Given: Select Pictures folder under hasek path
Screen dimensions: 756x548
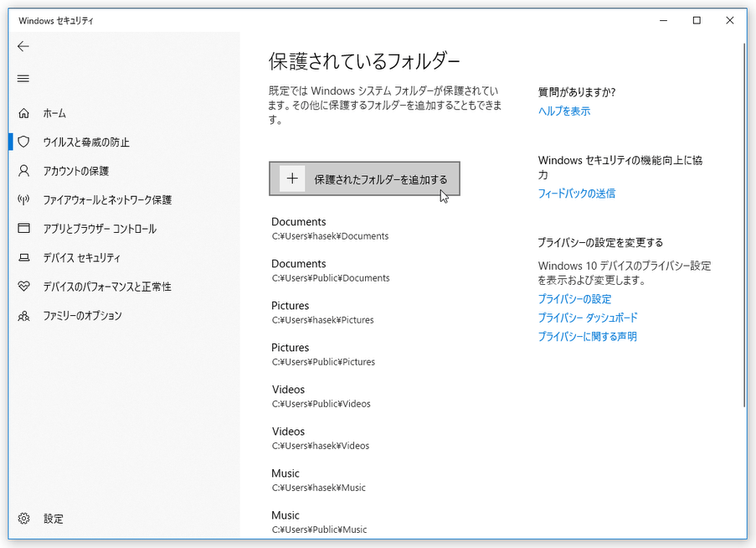Looking at the screenshot, I should (x=322, y=312).
